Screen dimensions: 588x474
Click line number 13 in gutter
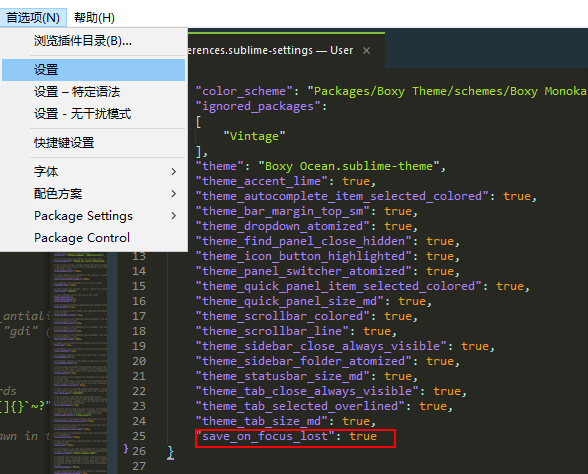(139, 256)
